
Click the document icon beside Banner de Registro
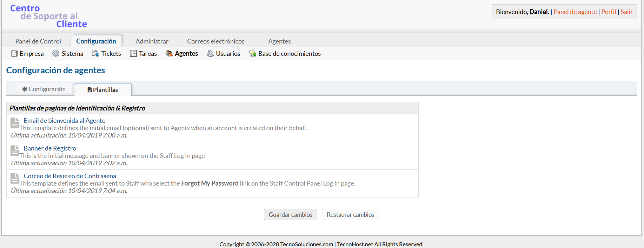coord(15,151)
